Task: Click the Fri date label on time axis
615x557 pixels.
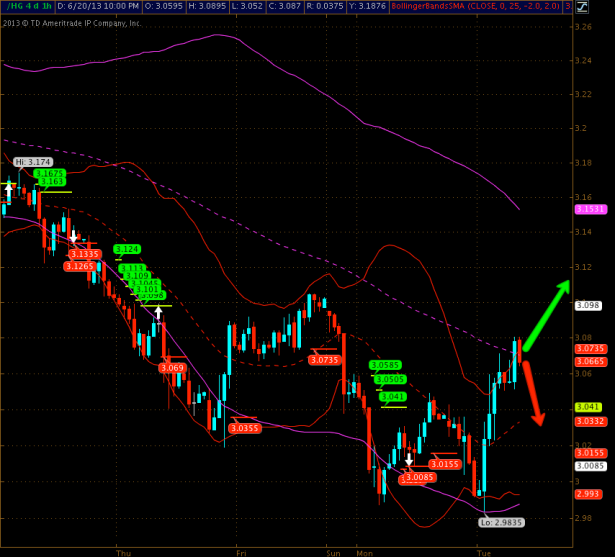Action: click(240, 551)
